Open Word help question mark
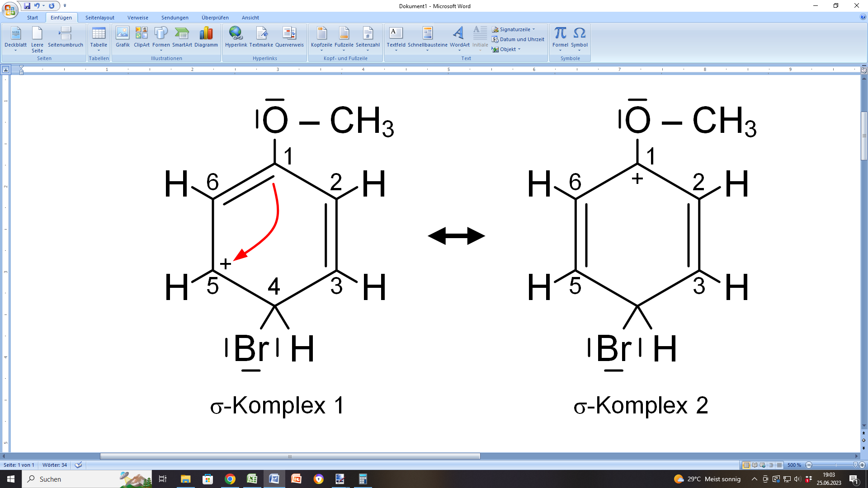The width and height of the screenshot is (868, 488). (863, 17)
